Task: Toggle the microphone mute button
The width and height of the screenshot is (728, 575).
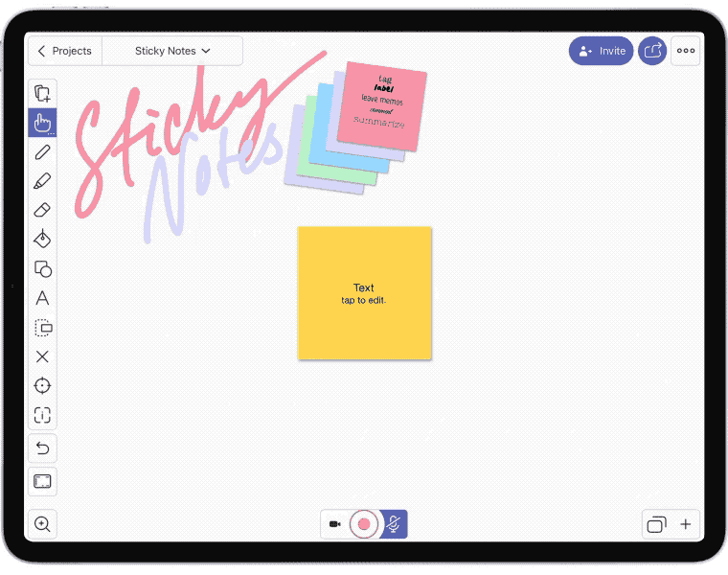Action: click(393, 524)
